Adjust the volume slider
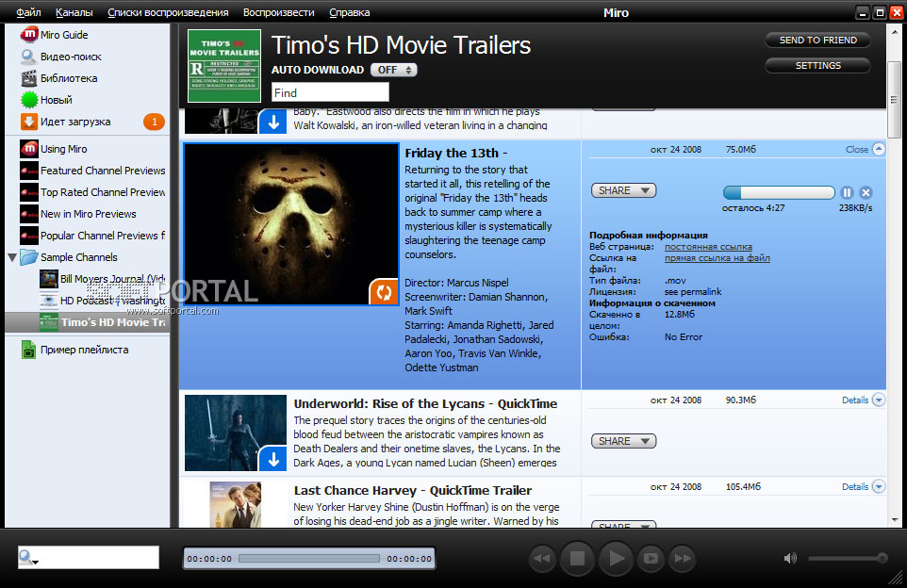Image resolution: width=907 pixels, height=588 pixels. pyautogui.click(x=848, y=558)
